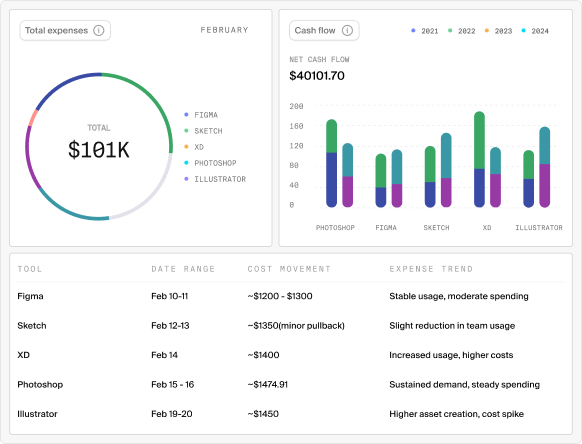Click the PHOTOSHOP axis label under bar chart

[335, 228]
